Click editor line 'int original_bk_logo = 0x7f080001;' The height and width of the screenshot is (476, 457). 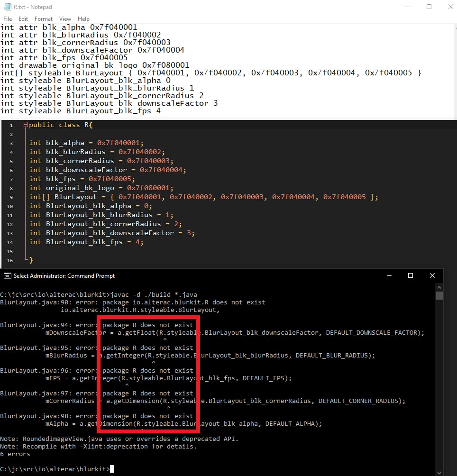(101, 188)
